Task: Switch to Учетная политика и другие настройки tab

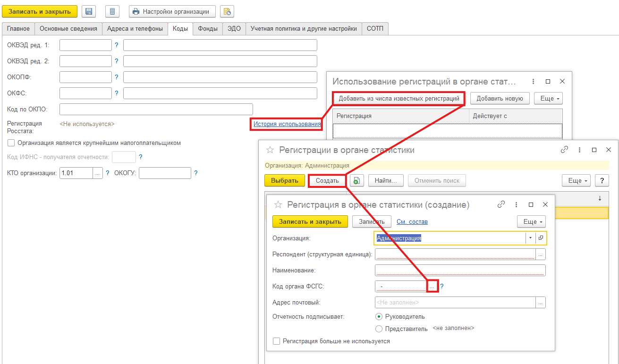Action: [304, 28]
